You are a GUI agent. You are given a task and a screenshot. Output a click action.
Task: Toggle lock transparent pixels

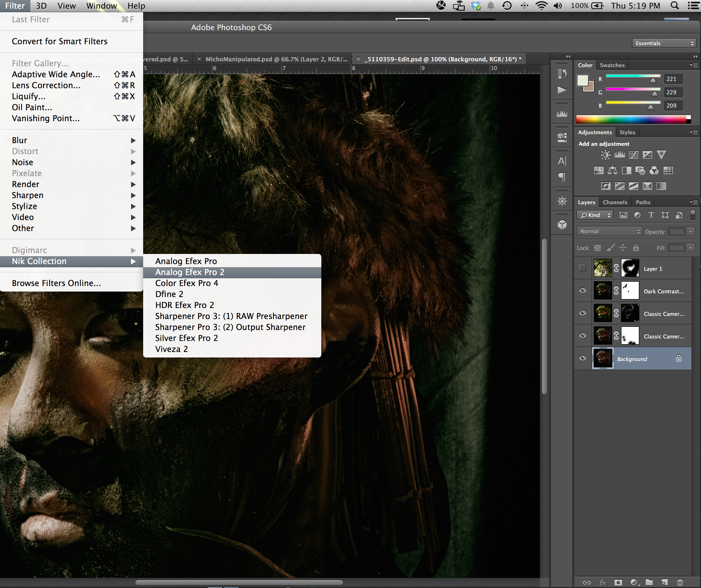point(597,248)
